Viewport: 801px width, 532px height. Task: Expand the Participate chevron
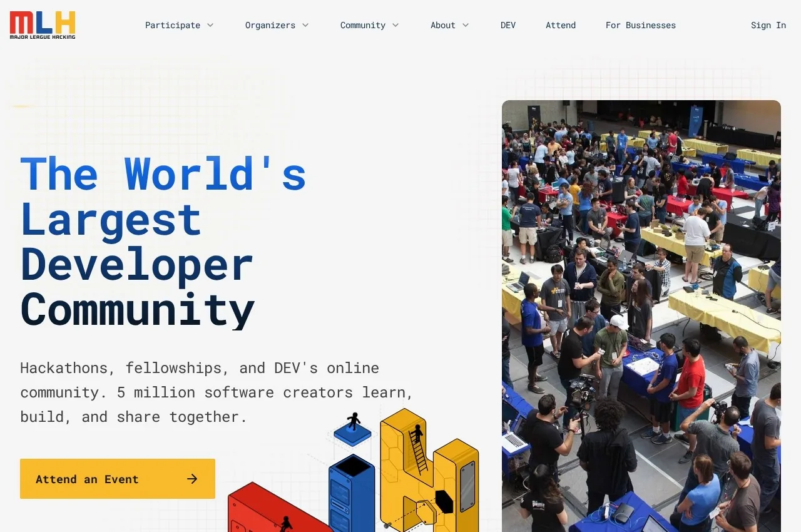(210, 25)
